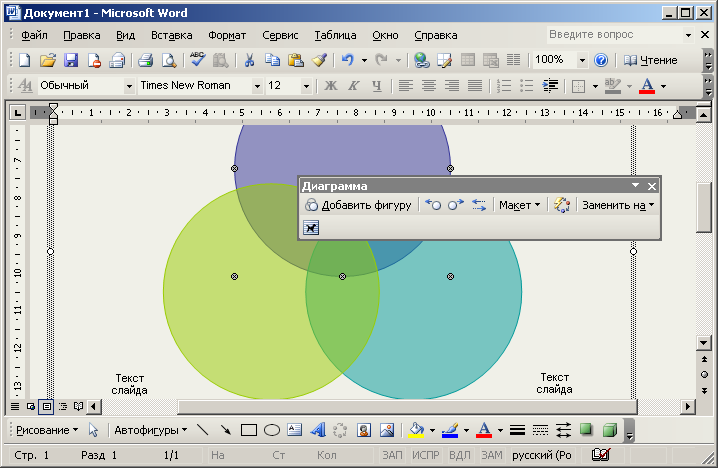718x468 pixels.
Task: Open the Формат menu
Action: point(227,35)
